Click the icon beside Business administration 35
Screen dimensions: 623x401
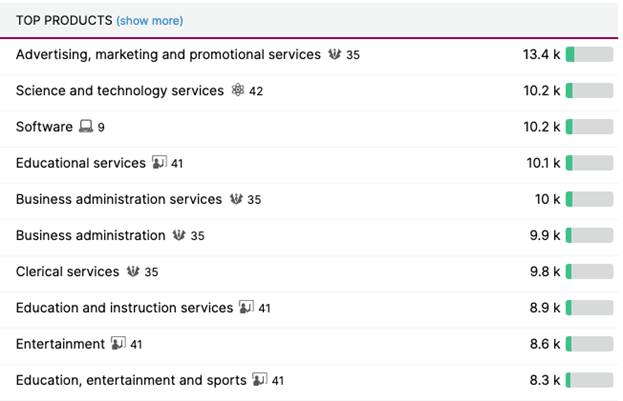click(179, 236)
